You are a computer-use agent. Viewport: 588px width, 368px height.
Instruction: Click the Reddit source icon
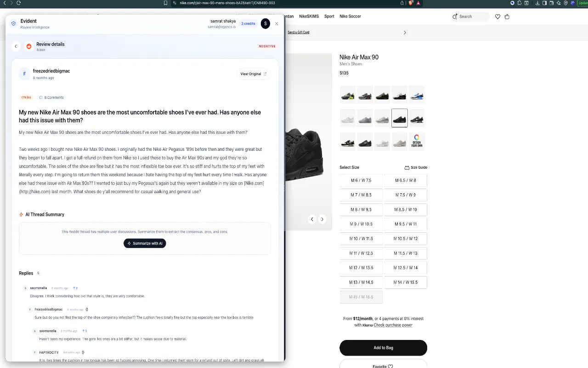click(x=29, y=46)
